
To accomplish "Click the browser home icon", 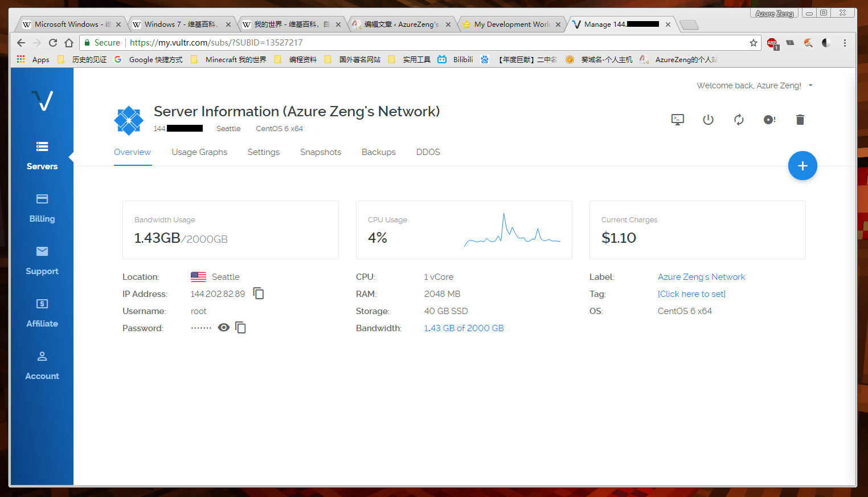I will [69, 43].
